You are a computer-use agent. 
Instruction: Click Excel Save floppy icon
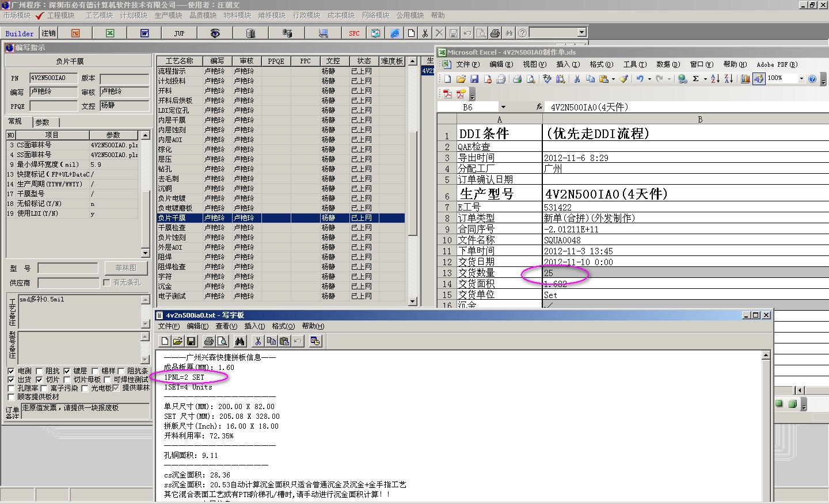pyautogui.click(x=474, y=79)
